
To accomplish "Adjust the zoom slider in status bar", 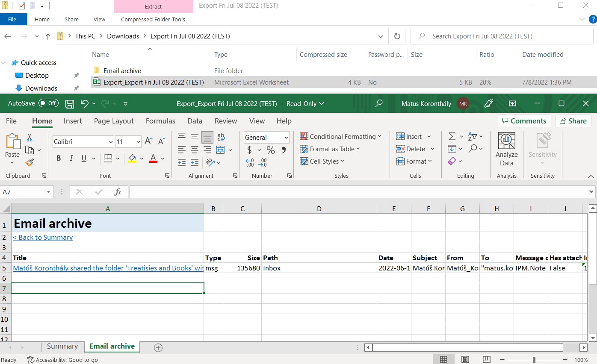I will [x=534, y=360].
